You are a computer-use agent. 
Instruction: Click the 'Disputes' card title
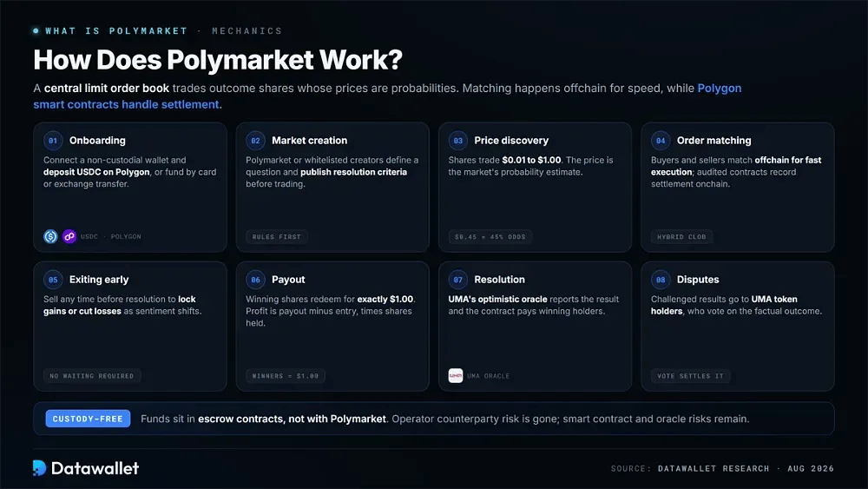point(698,280)
